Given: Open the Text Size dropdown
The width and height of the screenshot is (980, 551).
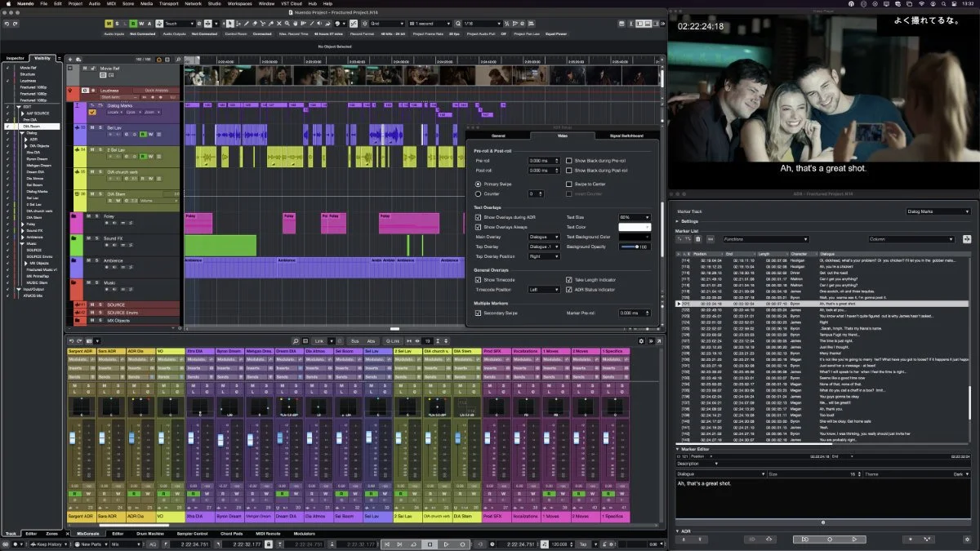Looking at the screenshot, I should pyautogui.click(x=635, y=217).
